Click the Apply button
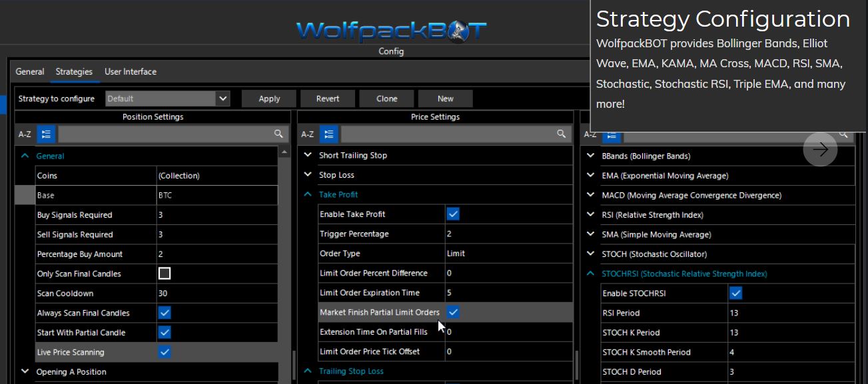 pyautogui.click(x=269, y=98)
